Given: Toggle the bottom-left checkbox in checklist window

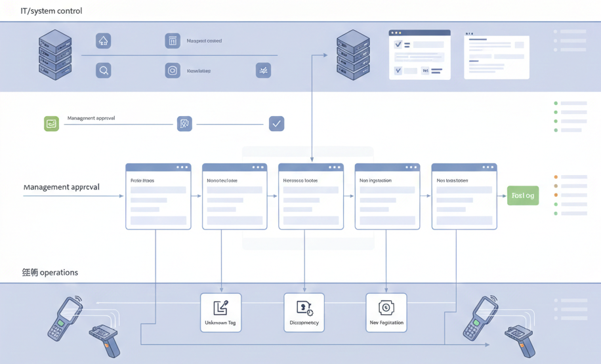Looking at the screenshot, I should 398,70.
